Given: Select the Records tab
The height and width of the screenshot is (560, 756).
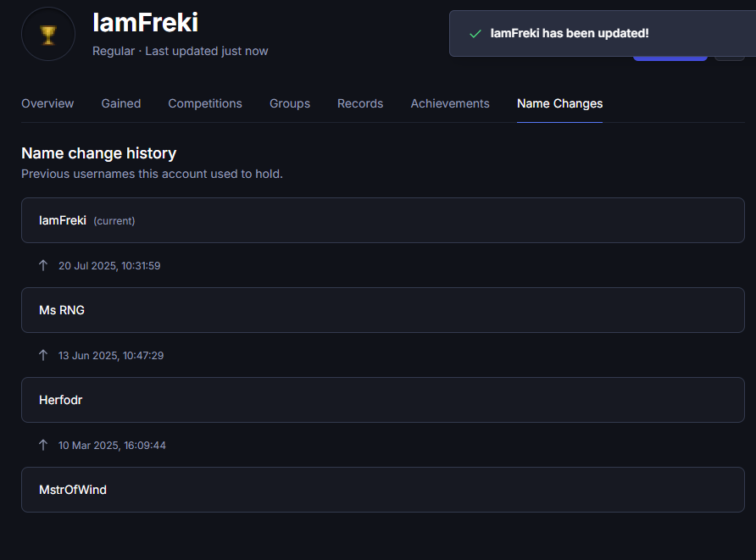Looking at the screenshot, I should (360, 103).
